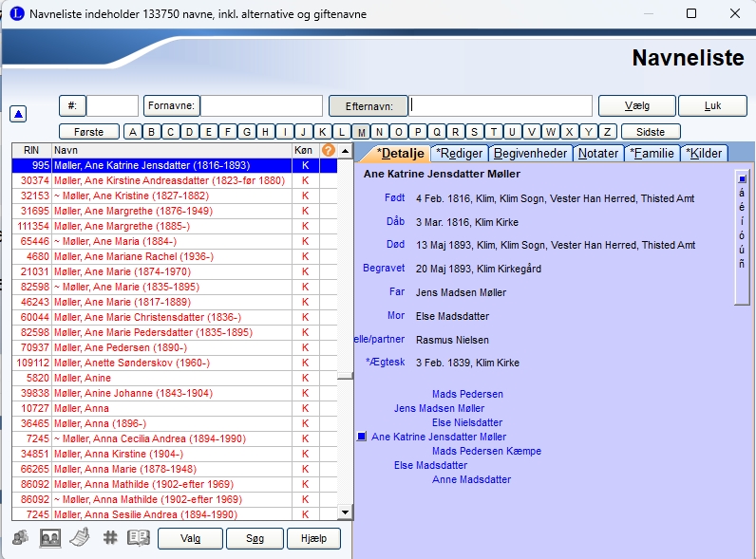Click the blue square beside Ane Katrine in pedigree
This screenshot has width=756, height=559.
[x=361, y=438]
